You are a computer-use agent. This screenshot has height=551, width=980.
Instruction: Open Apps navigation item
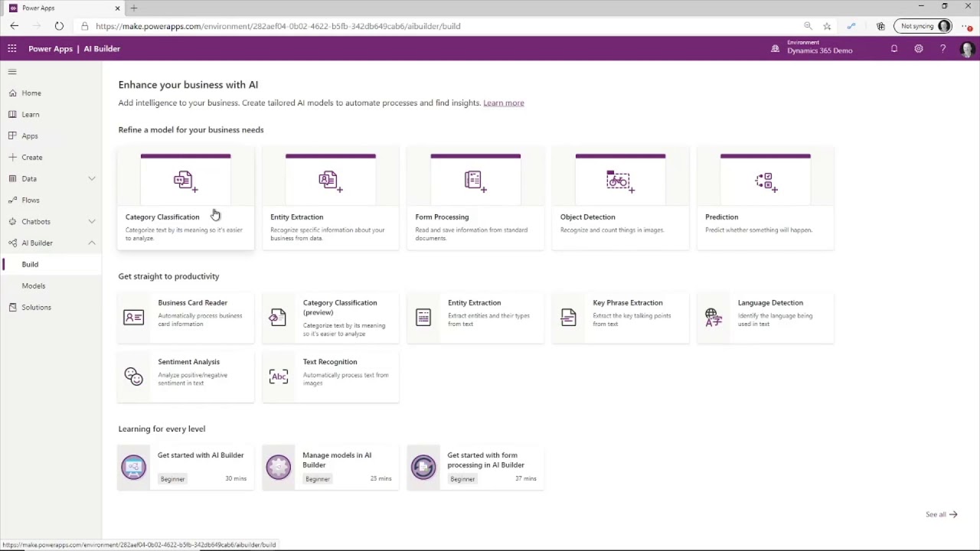click(51, 136)
